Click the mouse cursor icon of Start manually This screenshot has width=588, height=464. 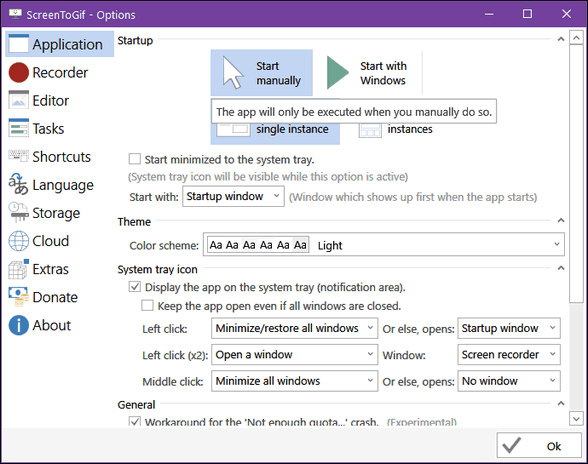232,72
